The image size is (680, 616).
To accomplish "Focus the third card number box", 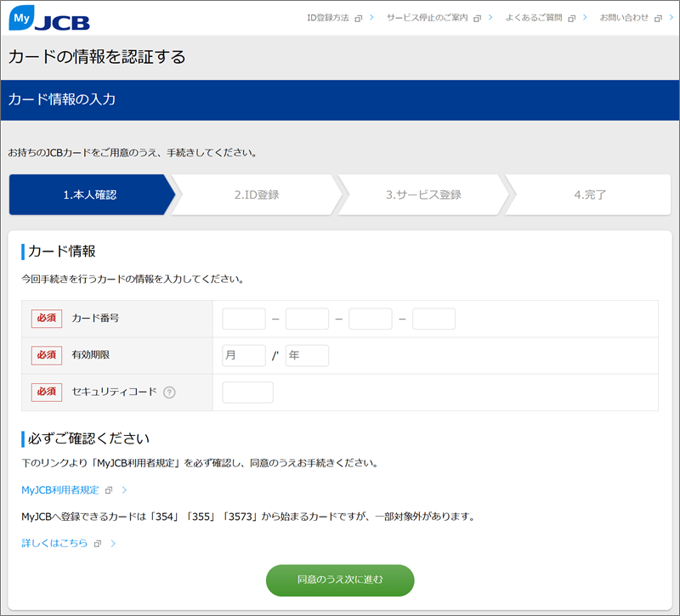I will pyautogui.click(x=371, y=319).
